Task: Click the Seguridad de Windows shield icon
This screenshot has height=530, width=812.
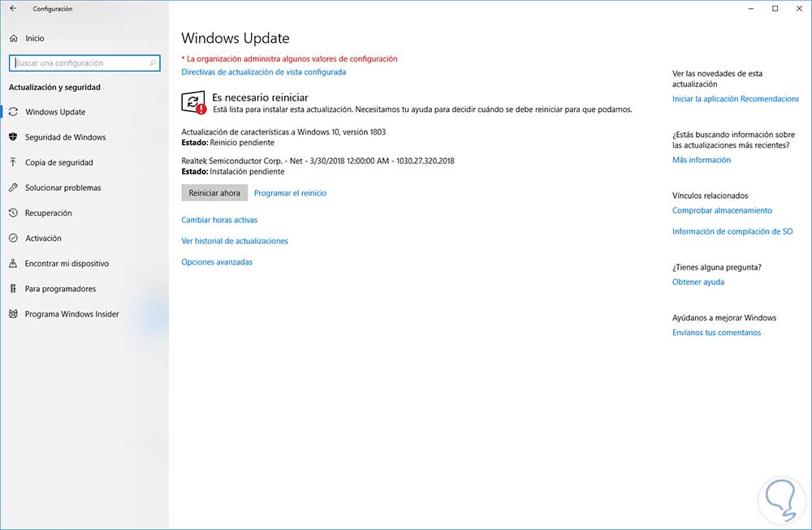Action: [x=14, y=137]
